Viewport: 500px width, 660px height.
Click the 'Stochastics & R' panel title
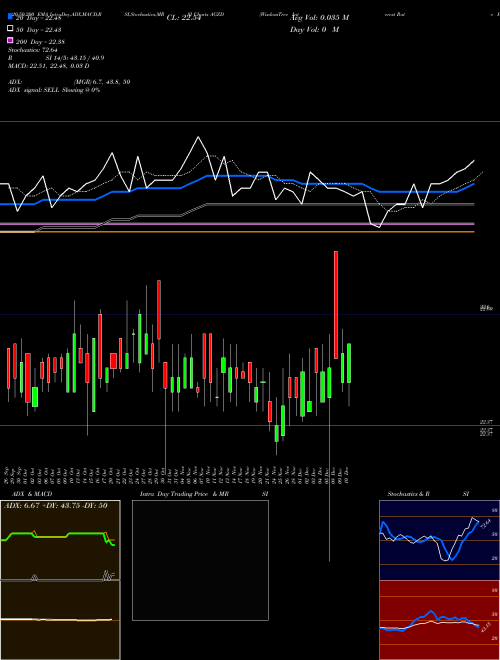coord(409,494)
